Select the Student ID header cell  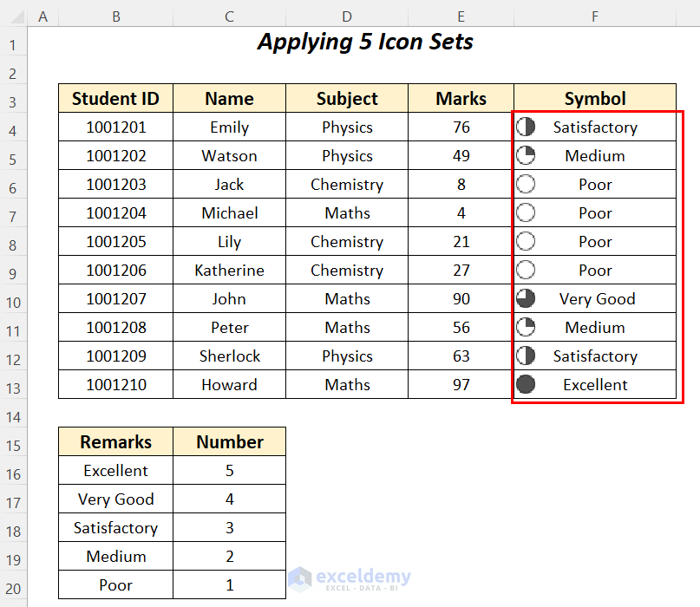(x=115, y=99)
